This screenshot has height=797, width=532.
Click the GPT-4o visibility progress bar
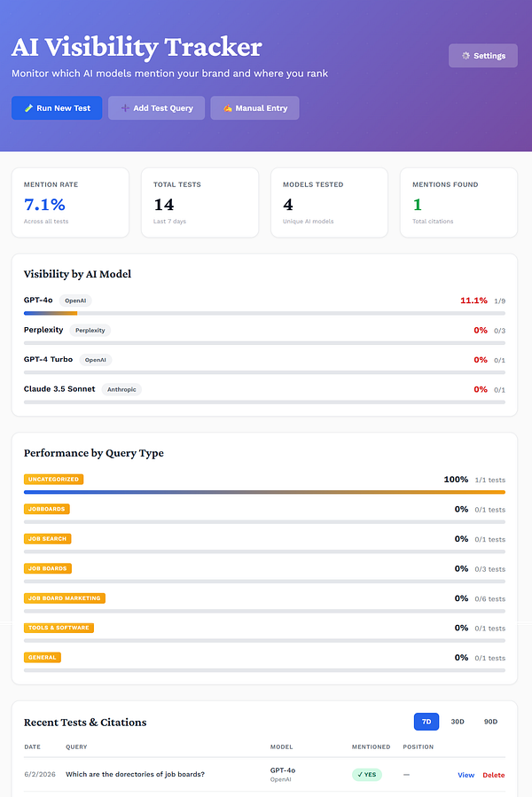[x=264, y=313]
